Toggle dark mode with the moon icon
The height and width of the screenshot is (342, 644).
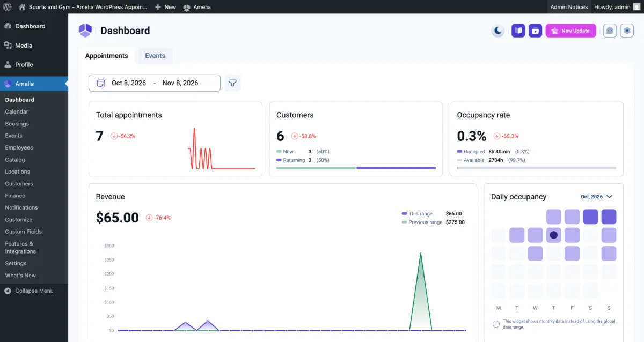tap(498, 31)
